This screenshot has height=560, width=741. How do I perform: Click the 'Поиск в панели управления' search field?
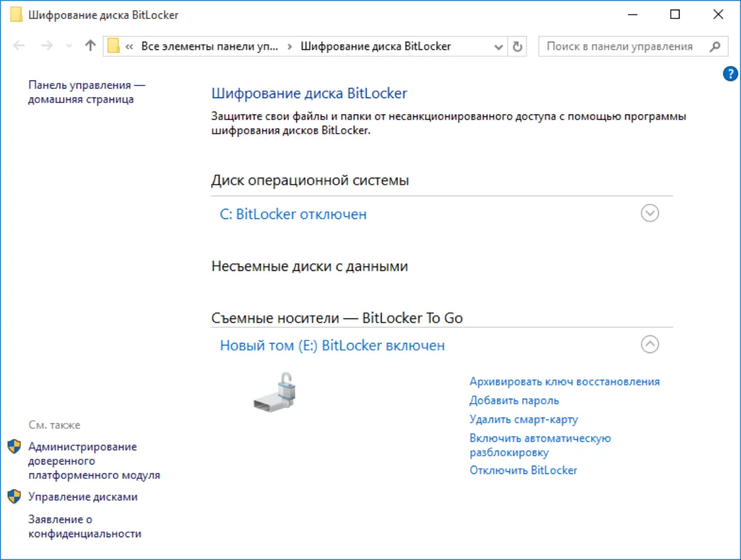coord(633,46)
